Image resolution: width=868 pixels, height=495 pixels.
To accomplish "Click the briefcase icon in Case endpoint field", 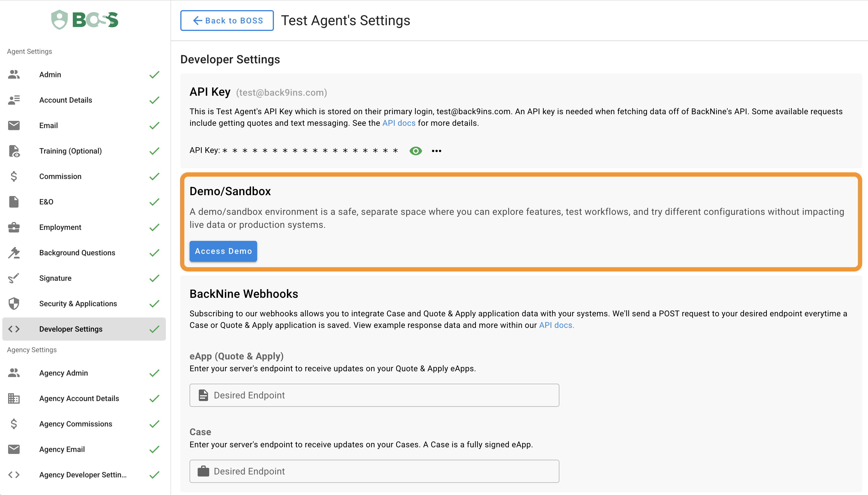I will click(203, 471).
